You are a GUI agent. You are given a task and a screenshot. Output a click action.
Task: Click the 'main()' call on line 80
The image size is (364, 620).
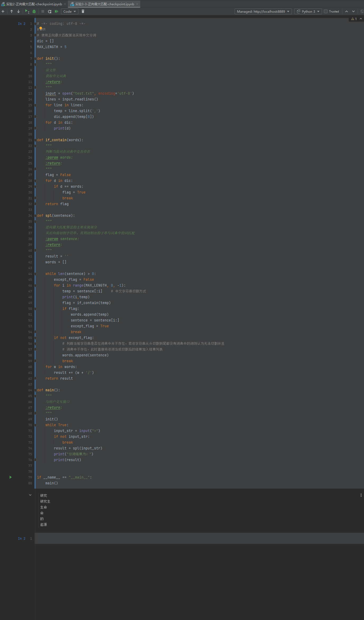click(x=52, y=483)
